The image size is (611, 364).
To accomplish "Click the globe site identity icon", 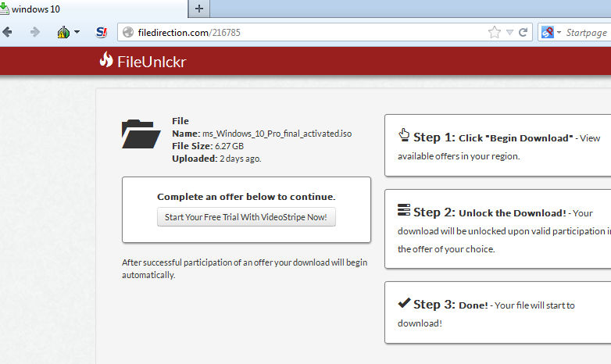I will coord(128,32).
